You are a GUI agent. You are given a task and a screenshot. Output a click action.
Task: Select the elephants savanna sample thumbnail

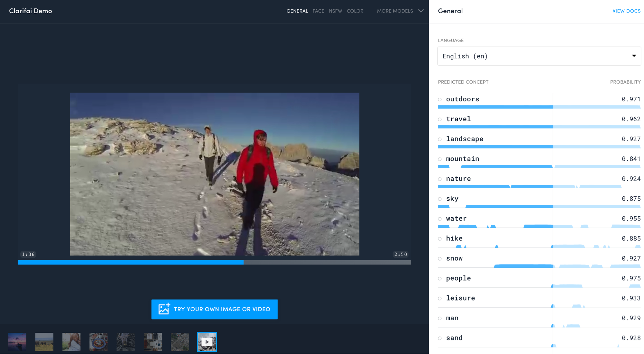[44, 342]
